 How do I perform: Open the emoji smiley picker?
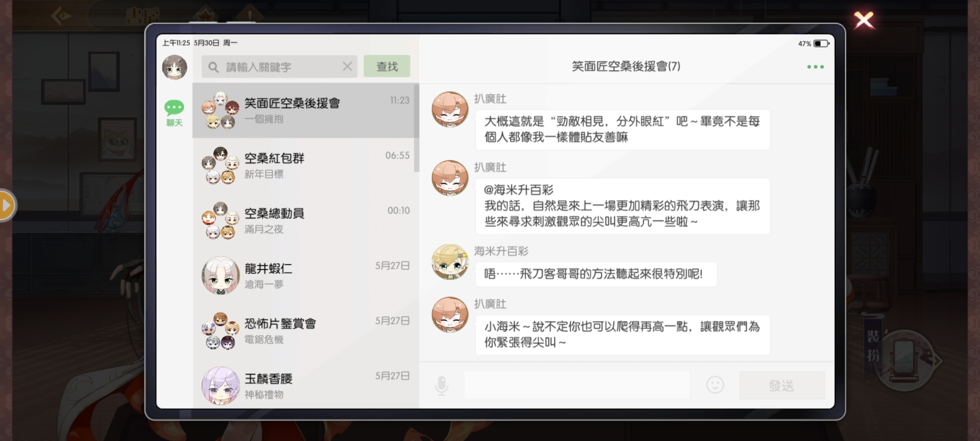715,385
